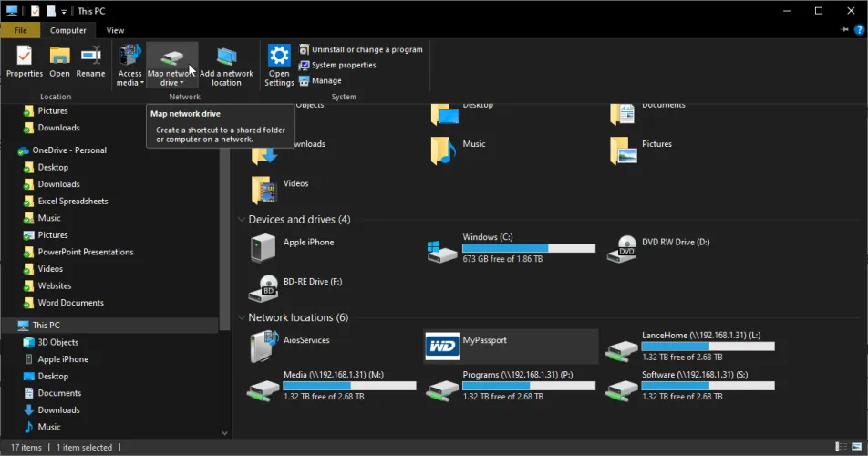
Task: Click the Rename icon in the ribbon
Action: [x=90, y=57]
